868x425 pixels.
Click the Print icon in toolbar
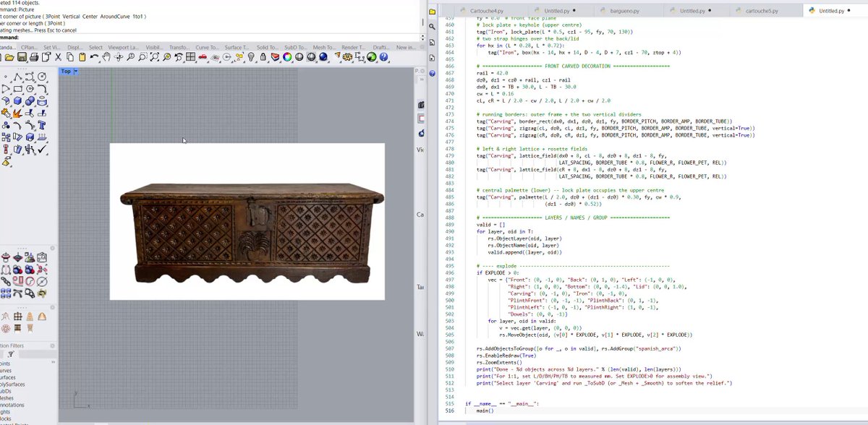[34, 57]
